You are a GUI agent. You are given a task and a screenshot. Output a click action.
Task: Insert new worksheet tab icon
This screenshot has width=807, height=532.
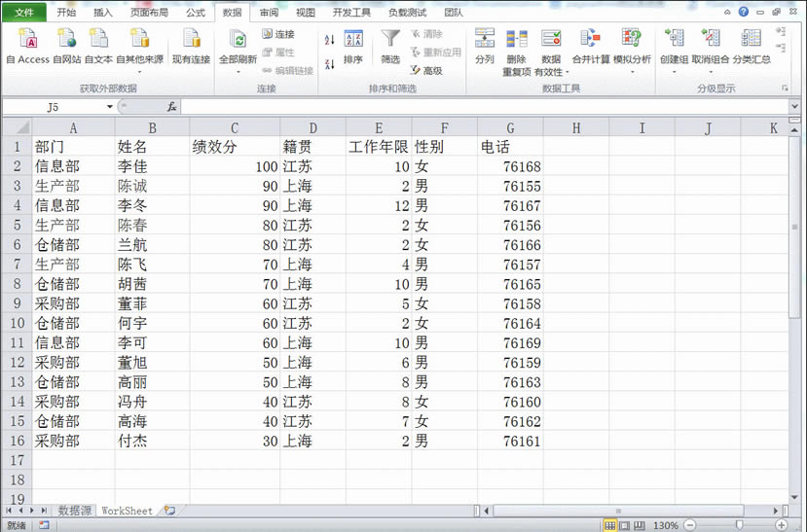click(169, 511)
